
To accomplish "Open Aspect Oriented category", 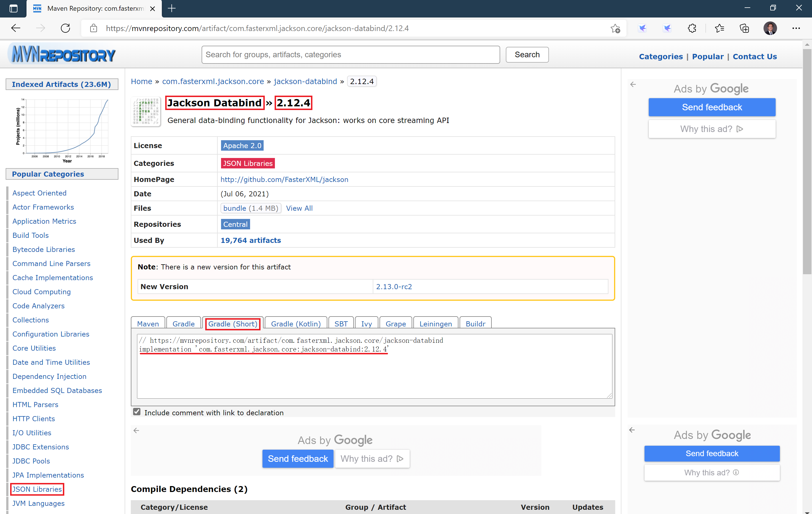I will (39, 193).
